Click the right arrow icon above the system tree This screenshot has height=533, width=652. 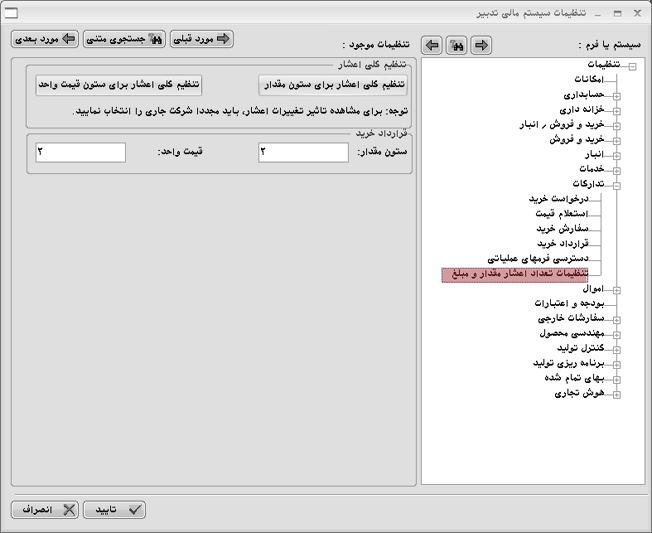tap(481, 45)
